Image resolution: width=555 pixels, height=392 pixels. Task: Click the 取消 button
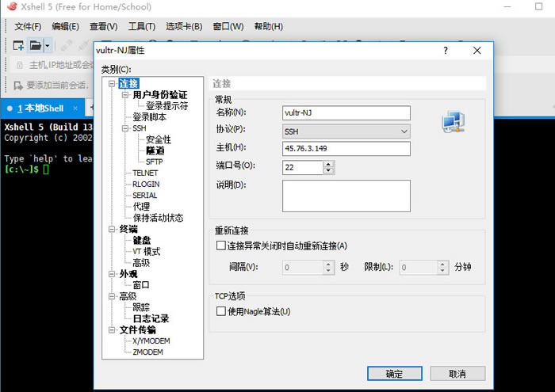click(457, 374)
